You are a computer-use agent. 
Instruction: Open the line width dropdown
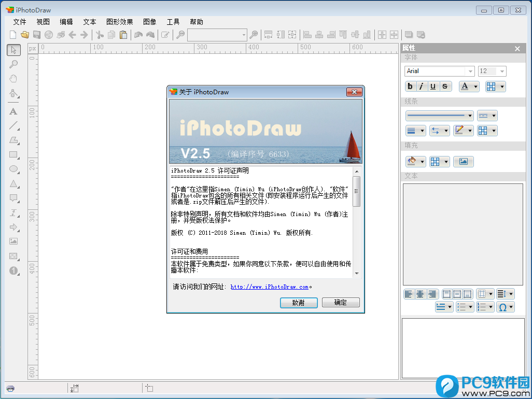416,131
